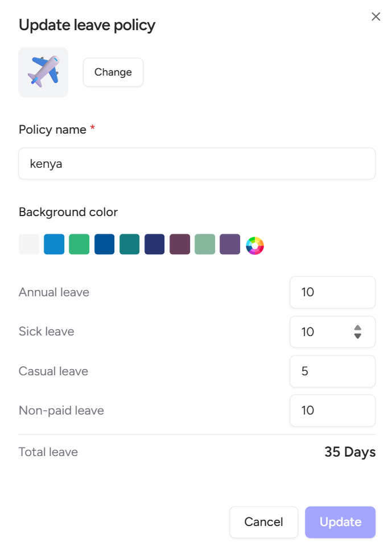This screenshot has height=555, width=392.
Task: Select the sage green color swatch
Action: [205, 244]
